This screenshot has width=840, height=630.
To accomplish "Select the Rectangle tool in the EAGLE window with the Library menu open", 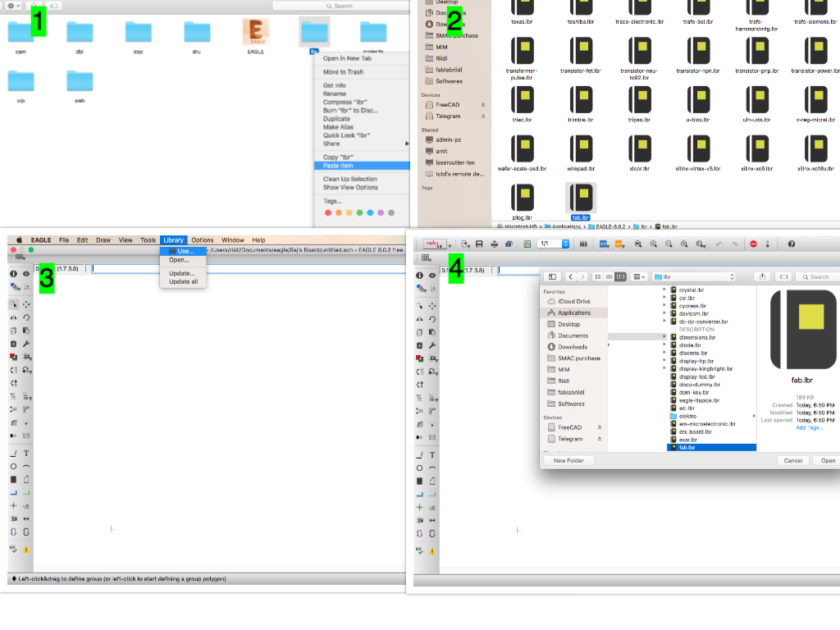I will click(13, 479).
